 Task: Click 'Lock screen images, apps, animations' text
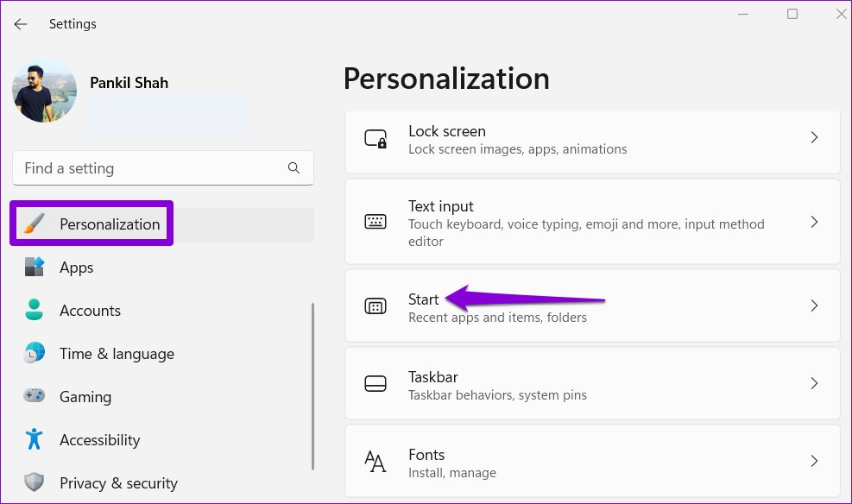517,149
